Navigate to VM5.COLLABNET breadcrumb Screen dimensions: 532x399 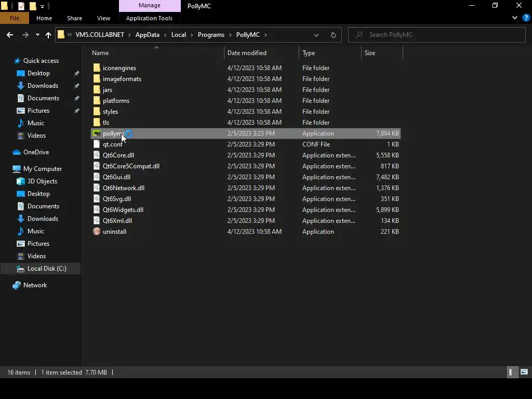coord(100,35)
